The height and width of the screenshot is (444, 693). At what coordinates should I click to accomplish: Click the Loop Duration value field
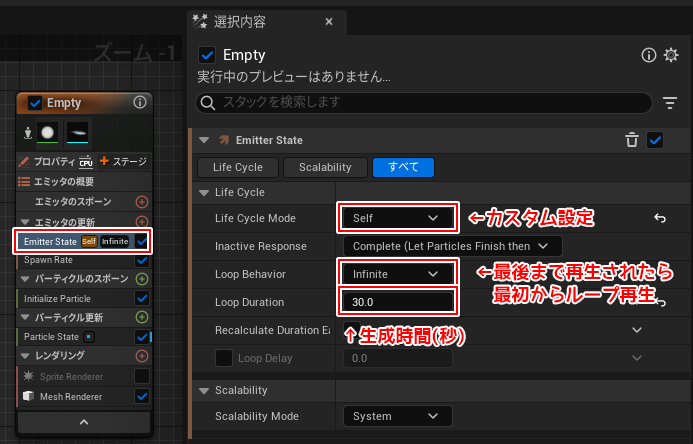point(398,301)
